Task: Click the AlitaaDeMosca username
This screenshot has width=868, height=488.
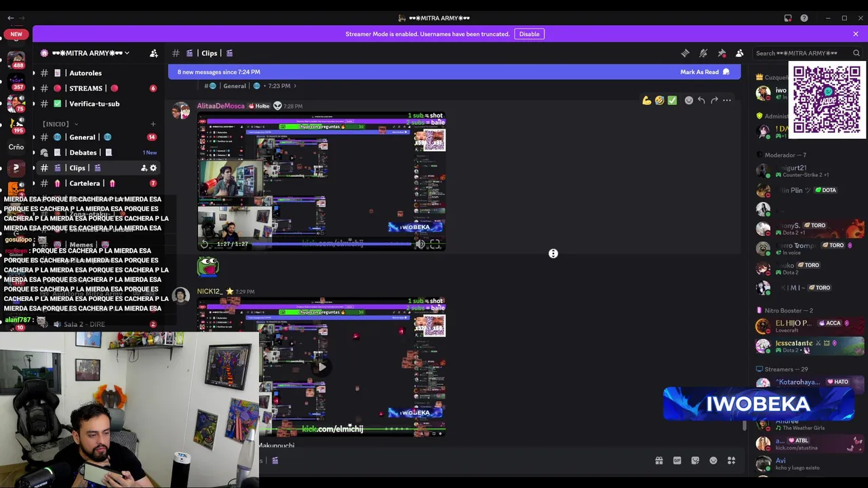Action: 220,106
